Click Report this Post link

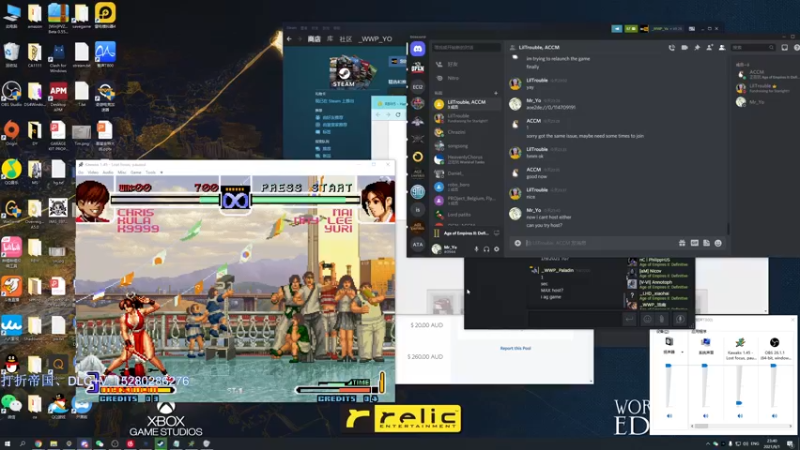pyautogui.click(x=515, y=348)
